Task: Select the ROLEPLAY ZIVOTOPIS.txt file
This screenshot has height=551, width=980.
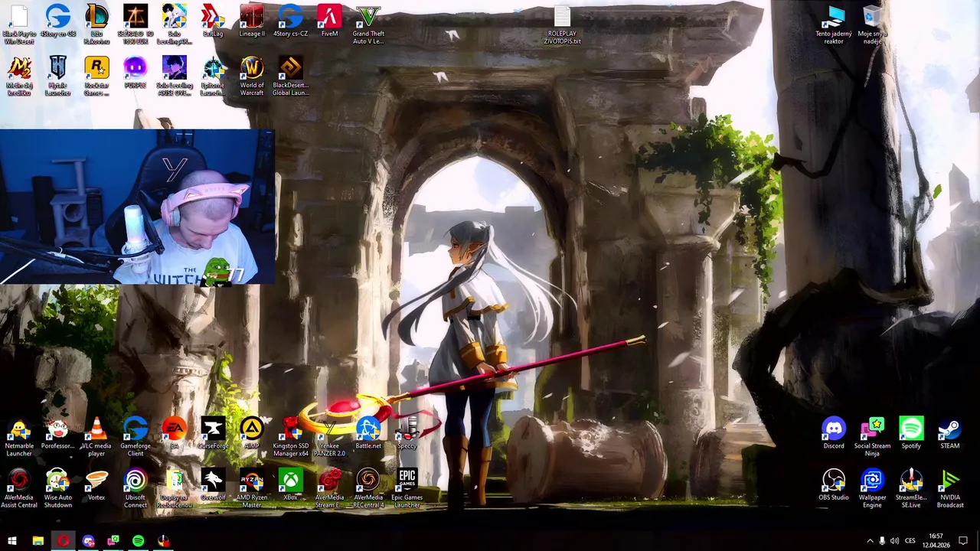Action: click(562, 25)
